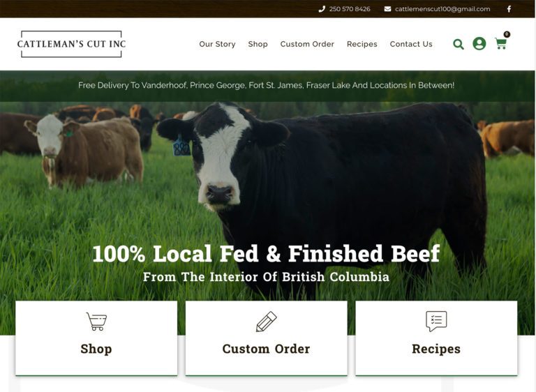Click the phone icon in top bar
The height and width of the screenshot is (392, 536).
pos(322,9)
